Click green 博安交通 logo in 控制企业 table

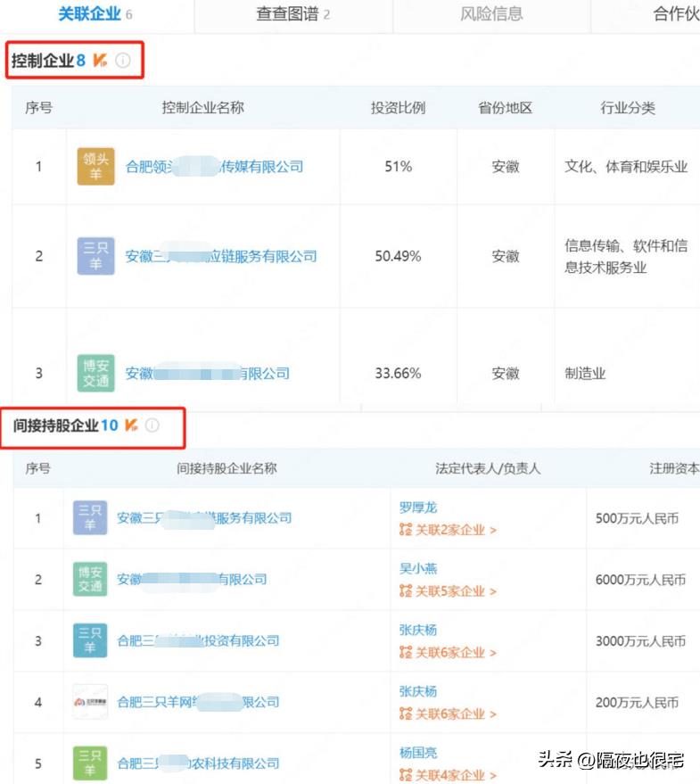pos(95,374)
